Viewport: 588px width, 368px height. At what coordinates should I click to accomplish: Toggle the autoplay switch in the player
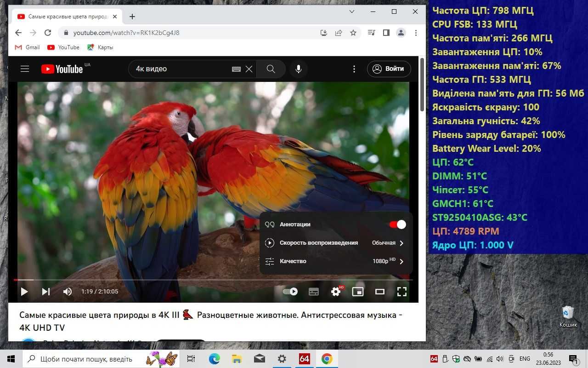coord(290,292)
